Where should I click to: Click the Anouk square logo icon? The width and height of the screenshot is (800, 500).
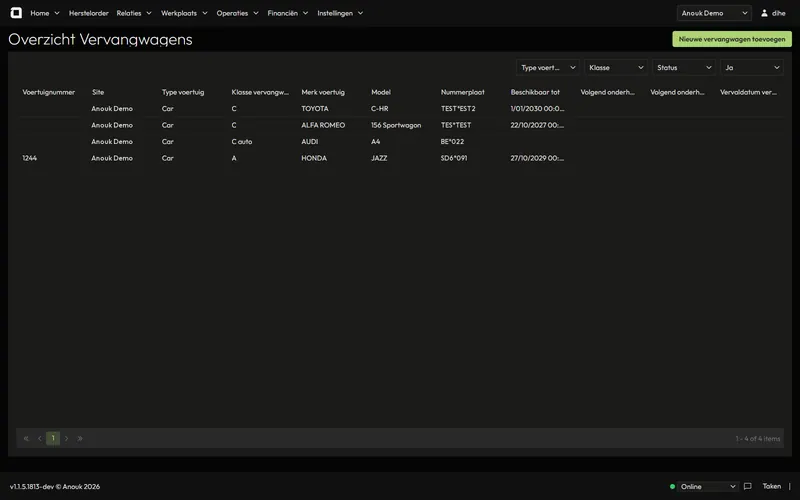click(x=16, y=13)
